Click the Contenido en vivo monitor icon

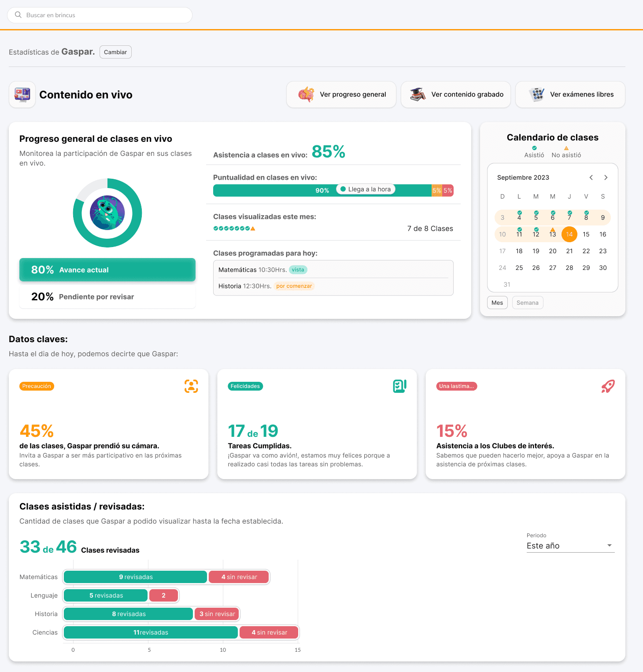click(22, 95)
